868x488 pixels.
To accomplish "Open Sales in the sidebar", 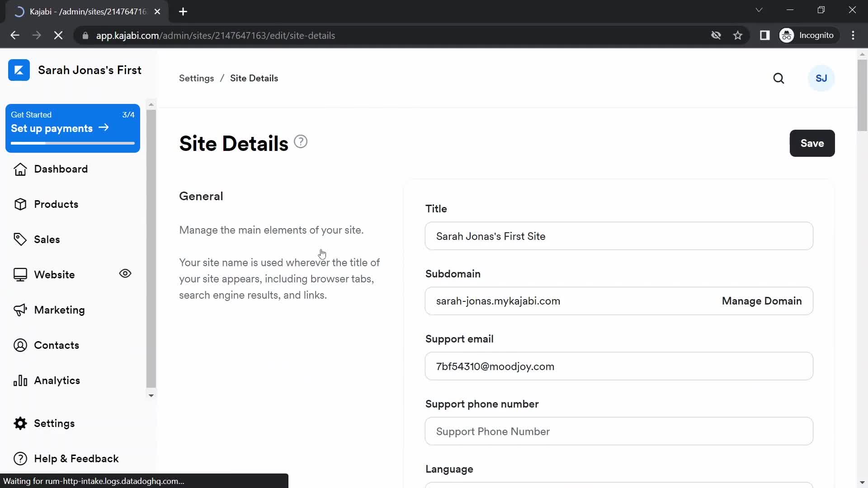I will [x=47, y=239].
